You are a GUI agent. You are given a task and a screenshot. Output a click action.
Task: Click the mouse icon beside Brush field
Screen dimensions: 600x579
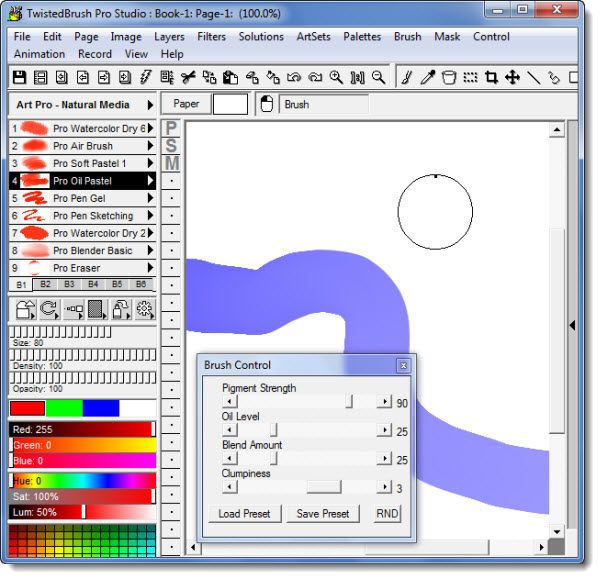[x=267, y=104]
